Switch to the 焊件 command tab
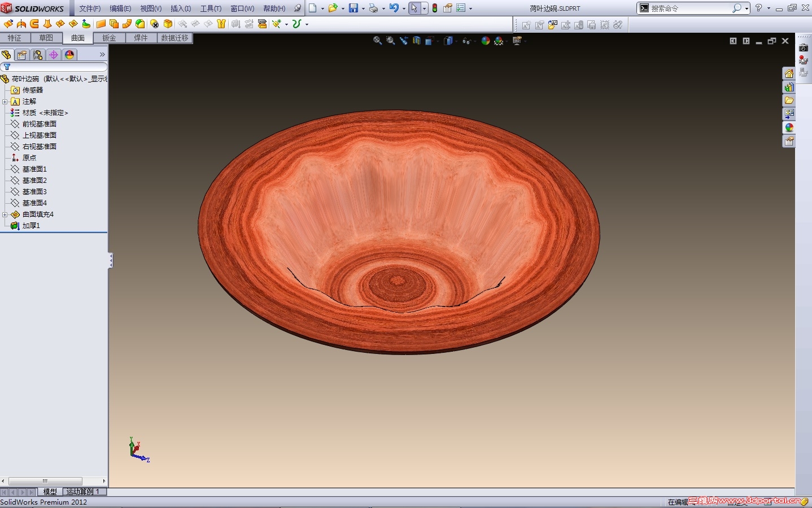 click(x=141, y=38)
